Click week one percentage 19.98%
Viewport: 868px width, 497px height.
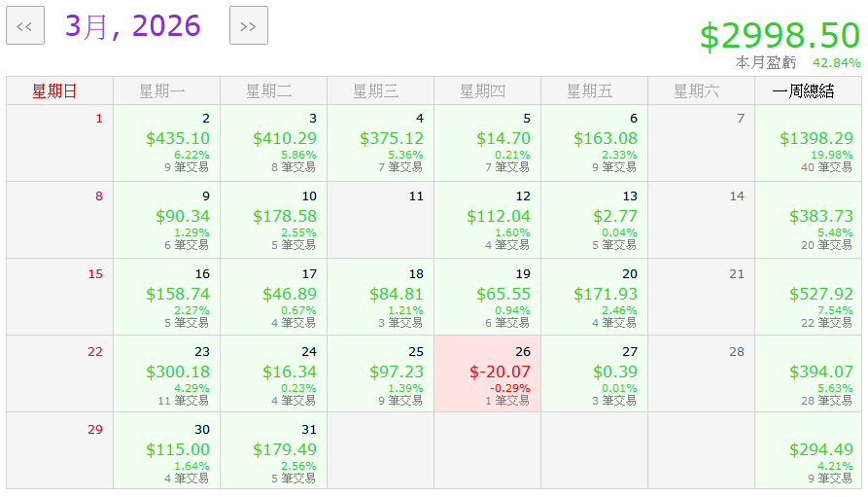(x=832, y=156)
